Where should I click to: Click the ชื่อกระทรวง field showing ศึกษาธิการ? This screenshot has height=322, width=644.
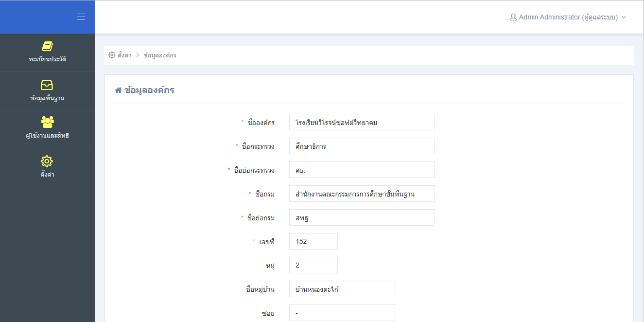tap(362, 146)
